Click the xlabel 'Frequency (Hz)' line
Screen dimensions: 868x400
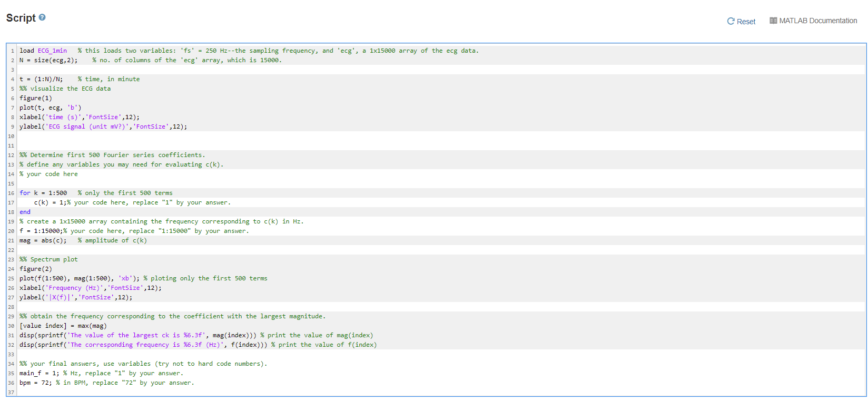point(91,288)
